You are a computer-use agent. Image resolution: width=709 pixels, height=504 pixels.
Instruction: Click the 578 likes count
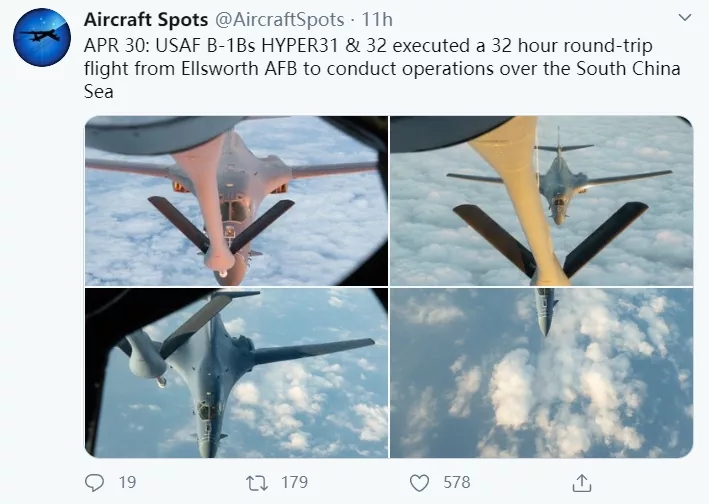point(457,482)
